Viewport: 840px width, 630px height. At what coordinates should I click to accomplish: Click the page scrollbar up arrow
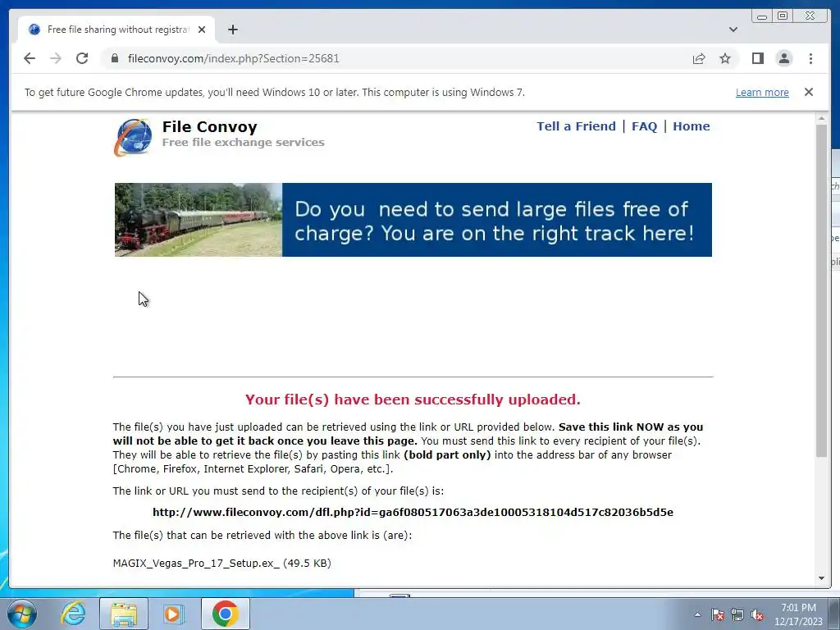pos(821,118)
